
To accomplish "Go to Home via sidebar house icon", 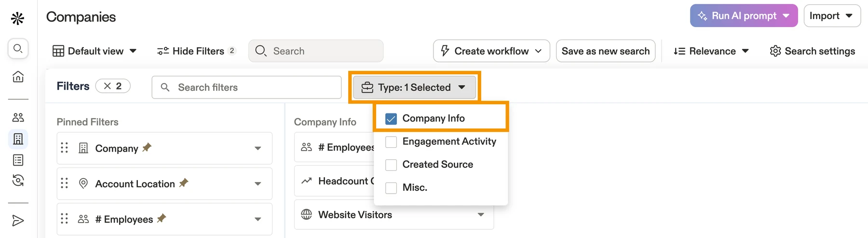I will (18, 77).
